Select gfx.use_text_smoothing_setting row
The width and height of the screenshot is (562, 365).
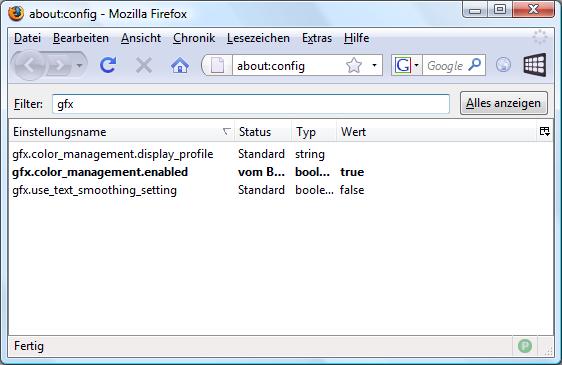pos(281,190)
